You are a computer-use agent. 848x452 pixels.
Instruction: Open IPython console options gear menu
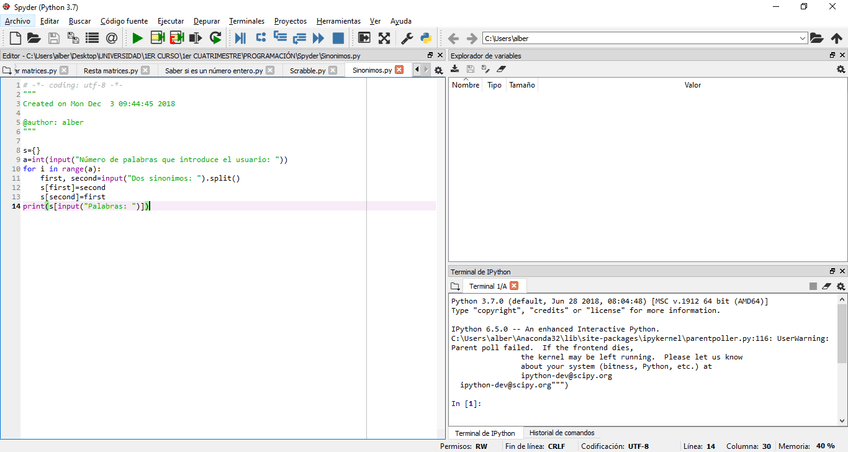click(840, 286)
